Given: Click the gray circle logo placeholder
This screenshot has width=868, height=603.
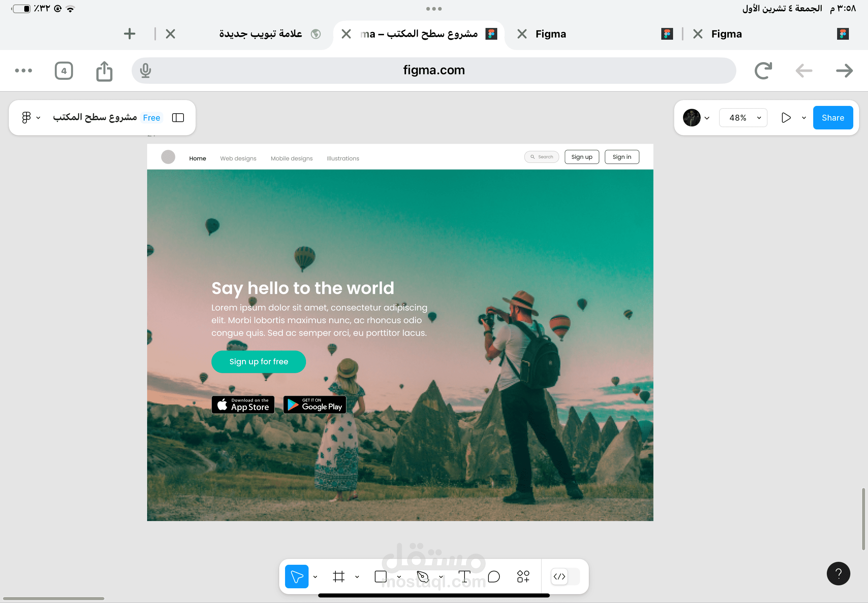Looking at the screenshot, I should pos(168,157).
